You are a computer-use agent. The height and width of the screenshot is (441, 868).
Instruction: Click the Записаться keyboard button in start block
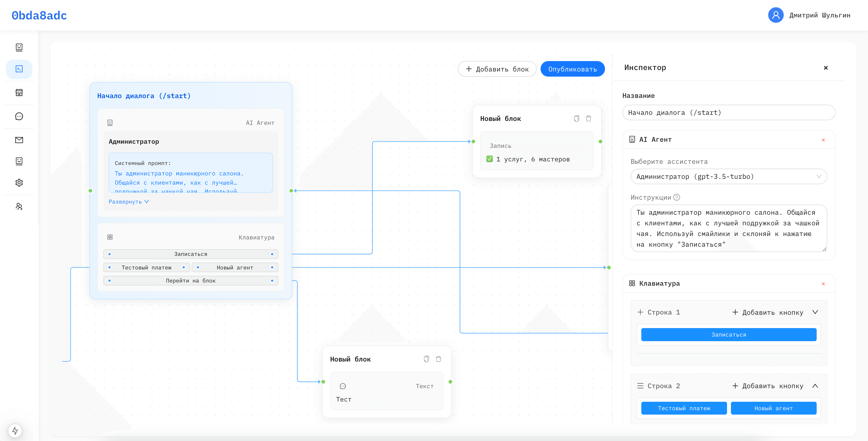point(191,254)
